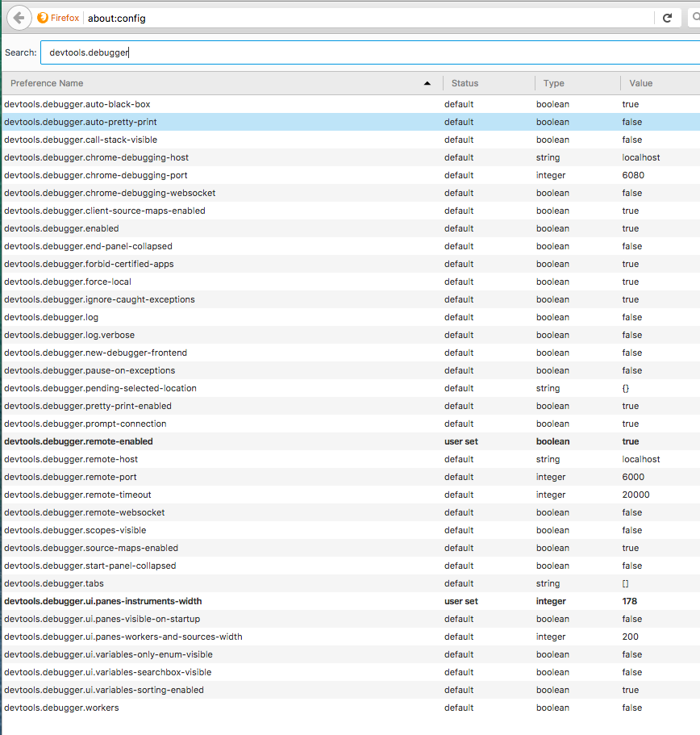Select devtools.debugger.call-stack-visible preference
700x735 pixels.
coord(351,140)
